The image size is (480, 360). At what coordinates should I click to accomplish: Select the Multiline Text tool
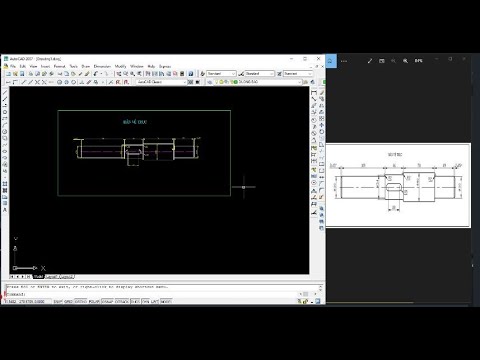tap(5, 210)
